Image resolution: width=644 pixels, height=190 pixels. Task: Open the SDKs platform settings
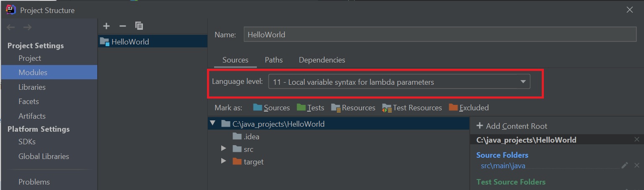tap(27, 142)
